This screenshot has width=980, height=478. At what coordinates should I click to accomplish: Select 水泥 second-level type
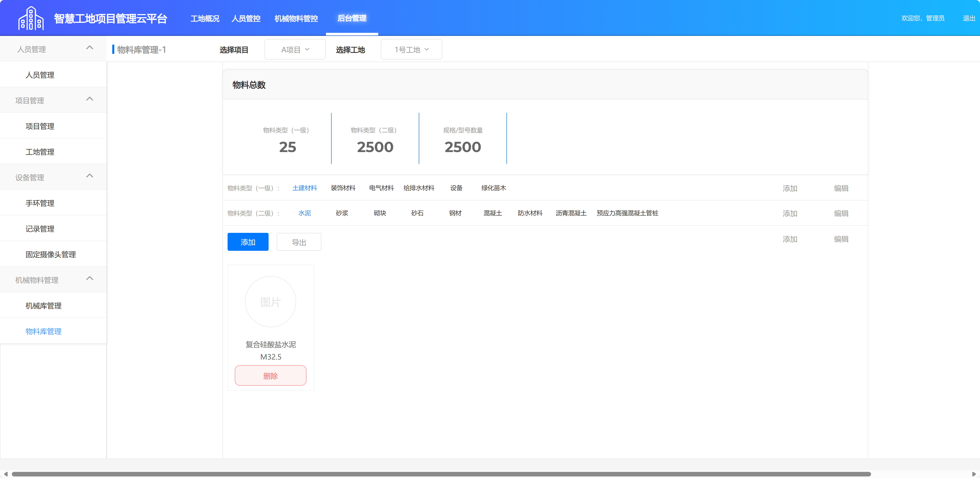click(304, 213)
